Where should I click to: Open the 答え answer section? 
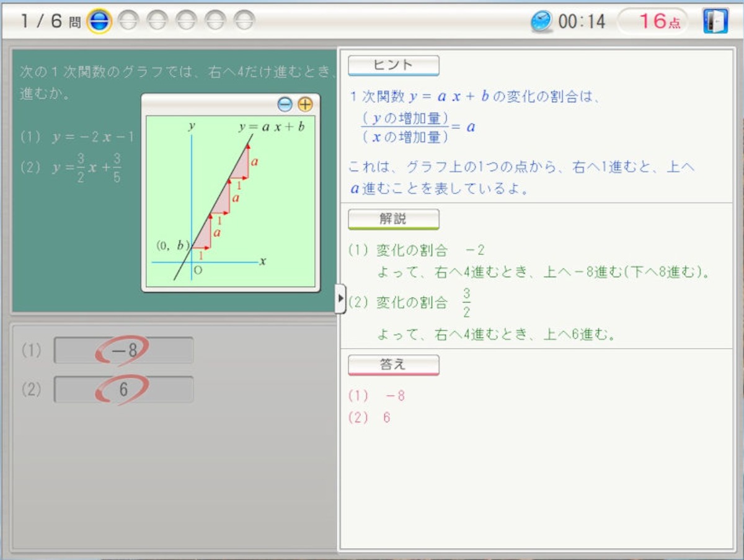click(393, 365)
